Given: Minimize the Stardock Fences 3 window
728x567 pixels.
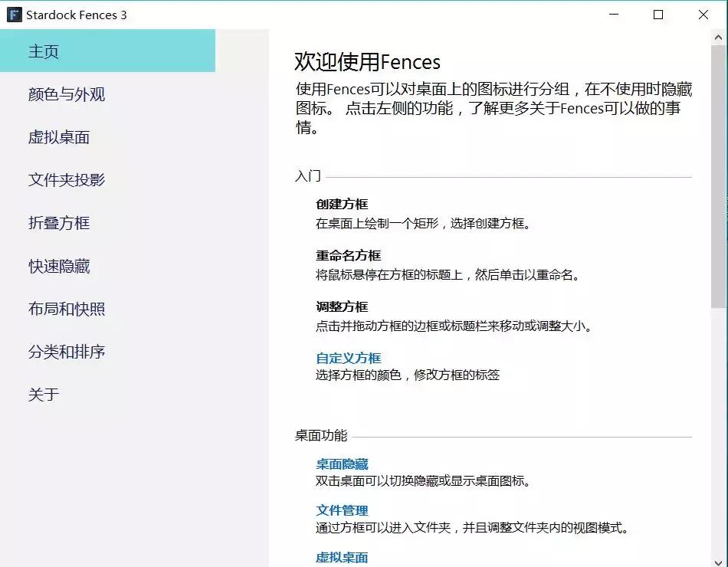Looking at the screenshot, I should point(613,14).
